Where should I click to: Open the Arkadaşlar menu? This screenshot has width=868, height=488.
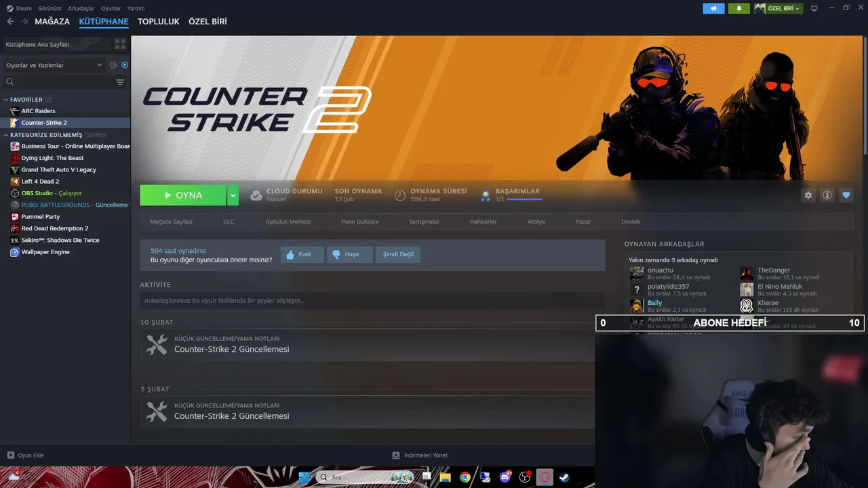[x=81, y=8]
